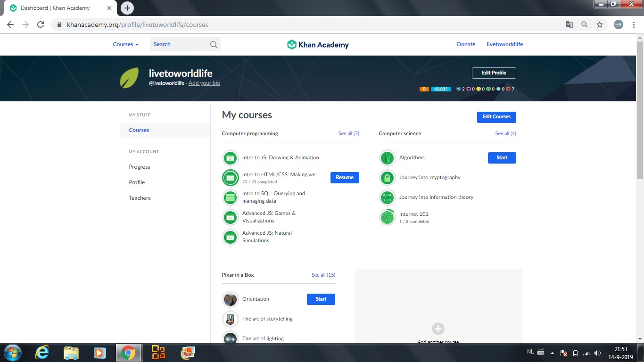Click the livetoworldlife username link in header
Image resolution: width=644 pixels, height=362 pixels.
point(504,44)
